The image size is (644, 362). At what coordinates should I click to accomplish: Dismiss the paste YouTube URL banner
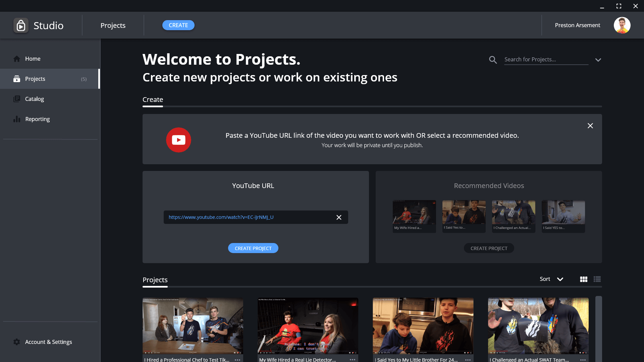590,126
